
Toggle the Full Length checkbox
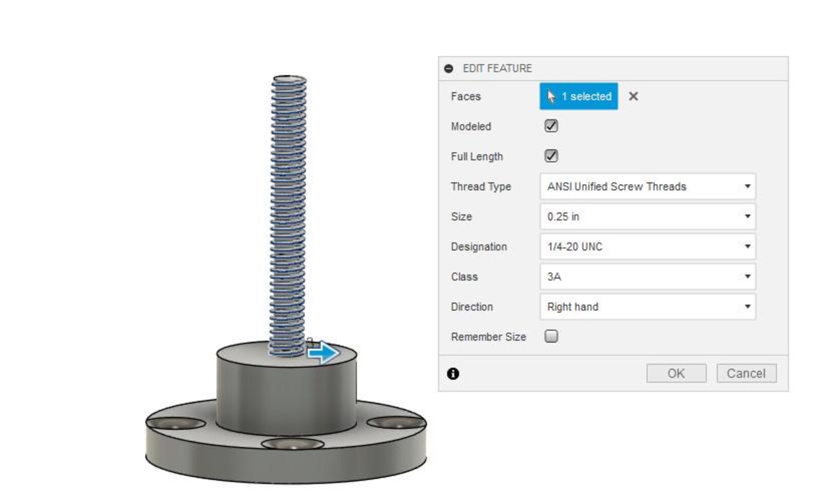(551, 156)
